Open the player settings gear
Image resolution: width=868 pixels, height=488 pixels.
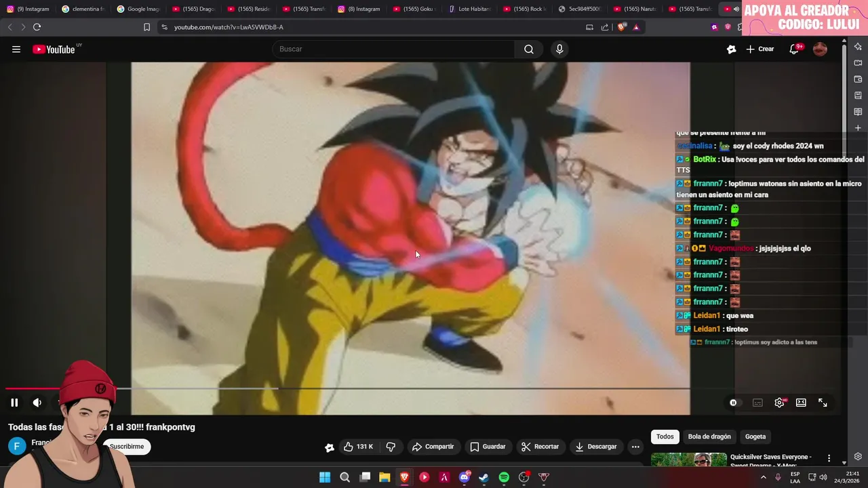tap(780, 403)
